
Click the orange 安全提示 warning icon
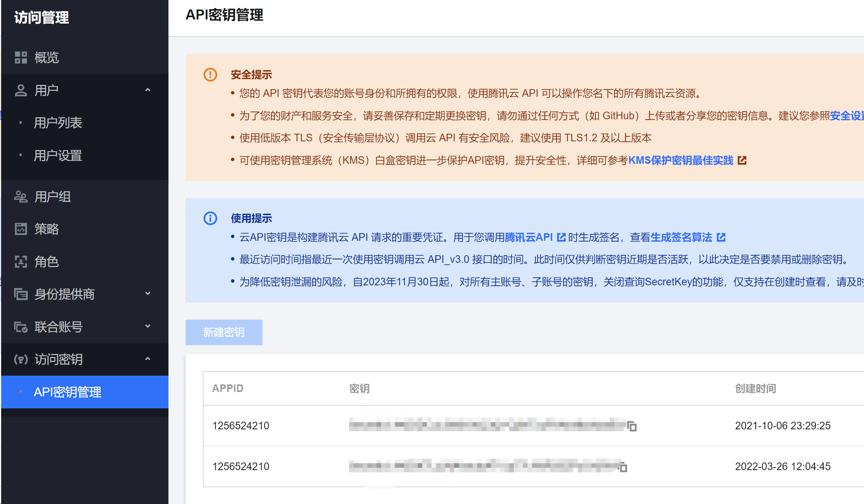coord(210,75)
